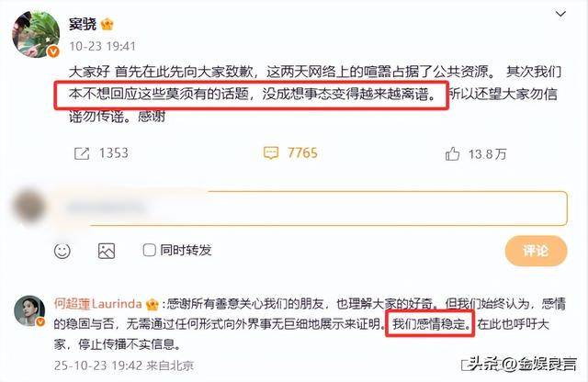The width and height of the screenshot is (588, 382).
Task: Click the blurred user avatar beside comment box
Action: click(x=28, y=207)
